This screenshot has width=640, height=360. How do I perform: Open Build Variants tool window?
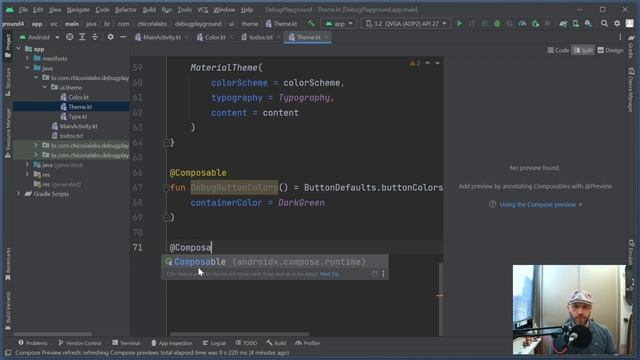(x=8, y=310)
